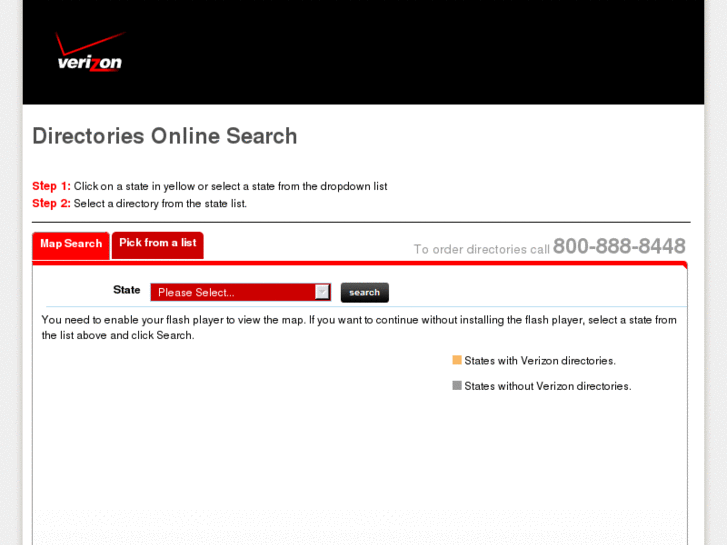
Task: Click the orange 'States with Verizon directories' swatch
Action: tap(457, 360)
